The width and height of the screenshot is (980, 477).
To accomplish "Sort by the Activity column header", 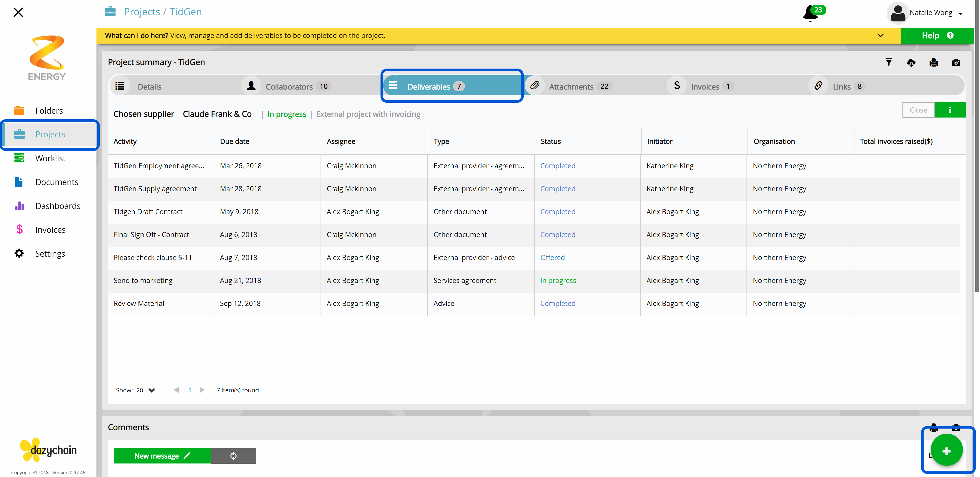I will click(125, 141).
